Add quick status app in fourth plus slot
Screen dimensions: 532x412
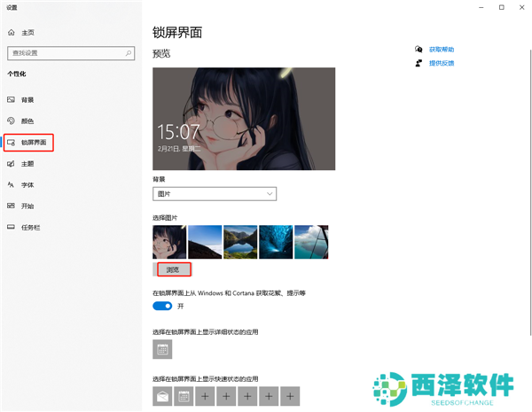(269, 396)
